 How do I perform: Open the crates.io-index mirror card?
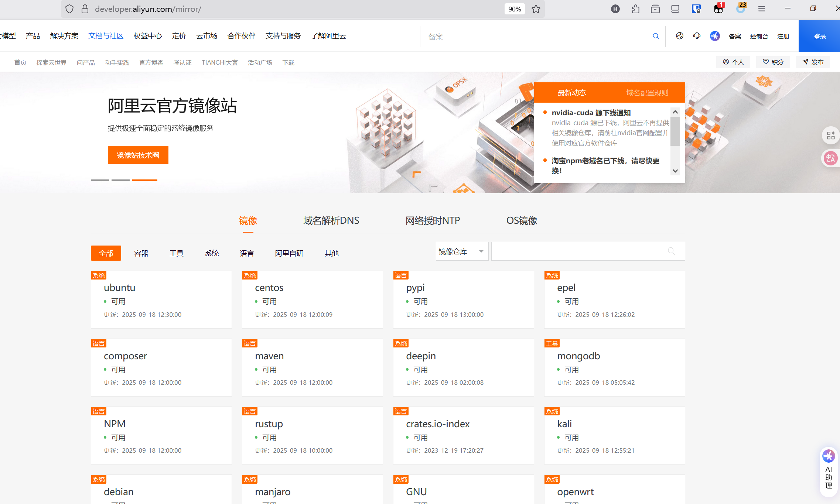[464, 436]
